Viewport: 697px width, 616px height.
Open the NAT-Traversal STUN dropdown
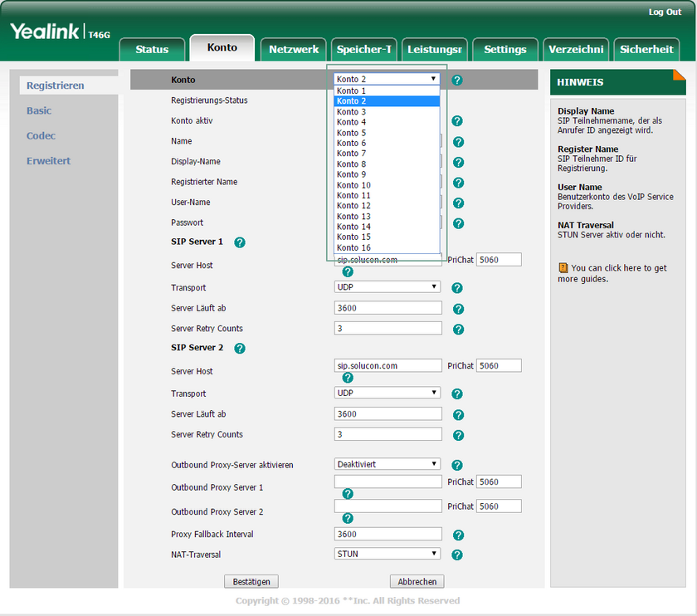387,554
